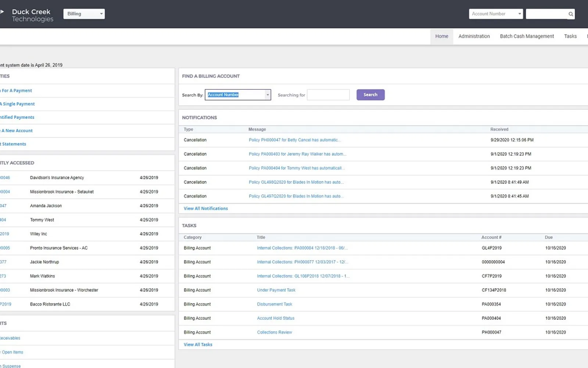Select Pronto Insurance Services - AC row
The image size is (588, 368).
(87, 248)
